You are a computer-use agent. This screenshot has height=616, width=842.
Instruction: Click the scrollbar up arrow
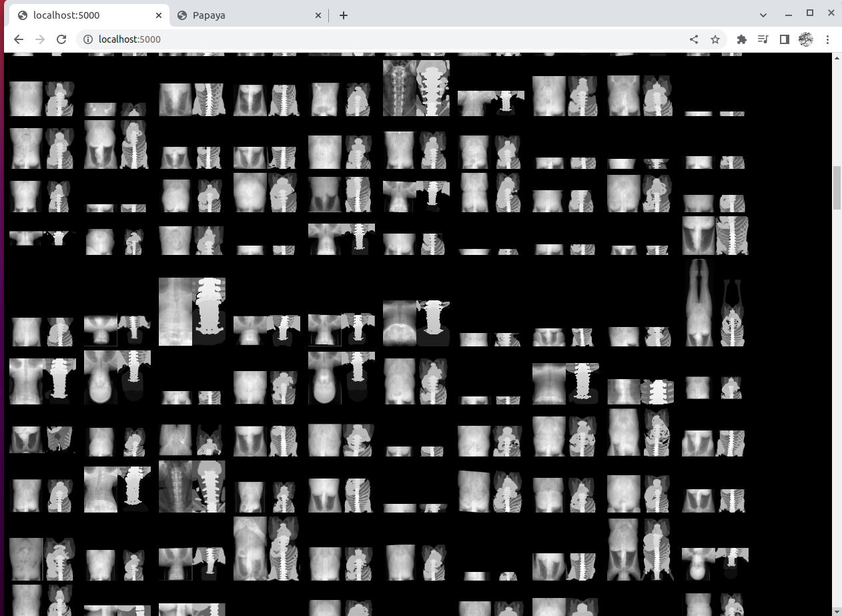tap(837, 57)
